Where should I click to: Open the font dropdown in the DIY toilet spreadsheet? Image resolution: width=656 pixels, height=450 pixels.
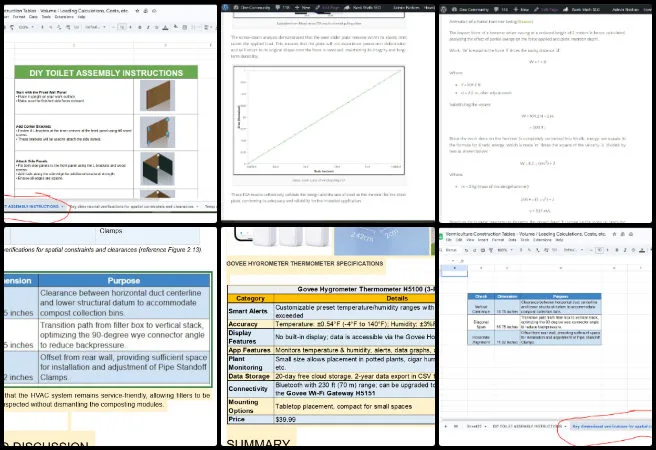(96, 27)
